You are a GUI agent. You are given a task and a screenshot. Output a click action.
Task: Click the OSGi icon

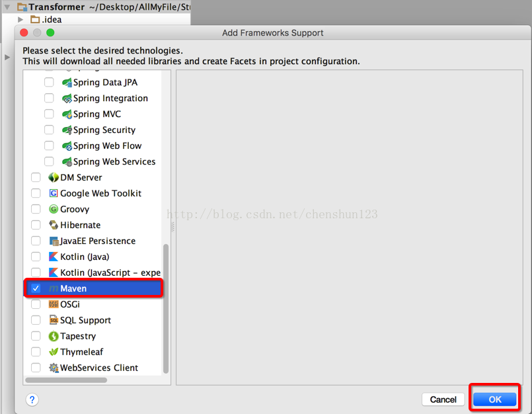click(54, 304)
